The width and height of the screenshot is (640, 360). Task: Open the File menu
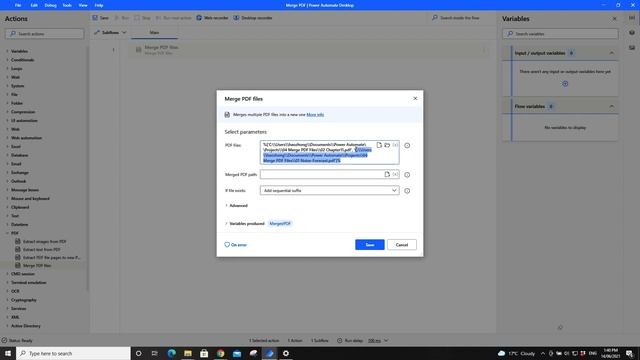tap(18, 5)
